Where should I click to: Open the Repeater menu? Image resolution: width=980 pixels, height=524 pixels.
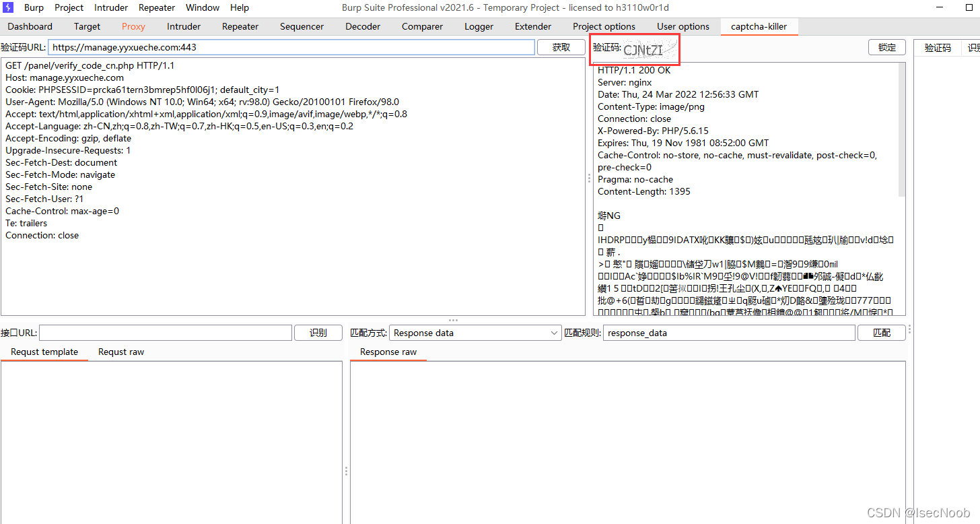157,7
